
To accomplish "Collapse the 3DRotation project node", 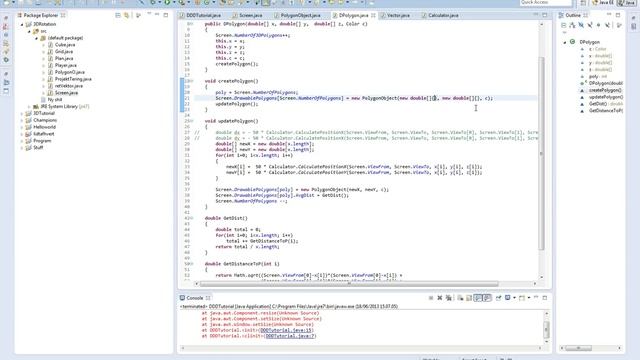I will (22, 24).
